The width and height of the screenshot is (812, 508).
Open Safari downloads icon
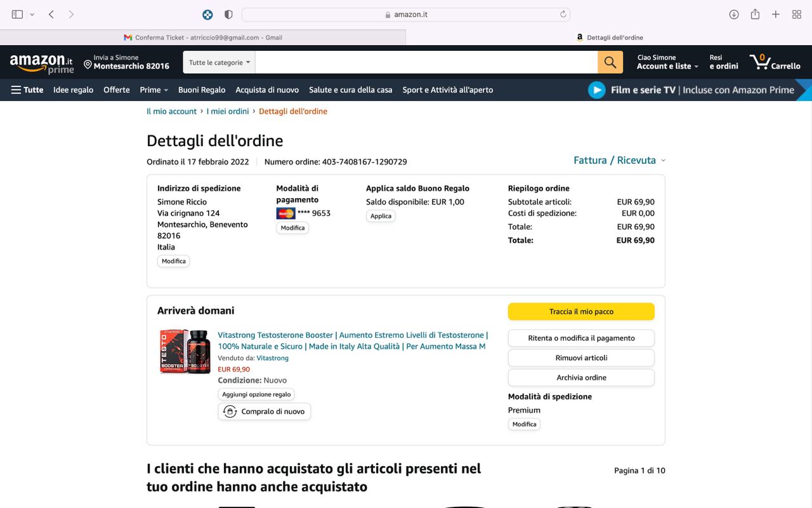point(734,14)
